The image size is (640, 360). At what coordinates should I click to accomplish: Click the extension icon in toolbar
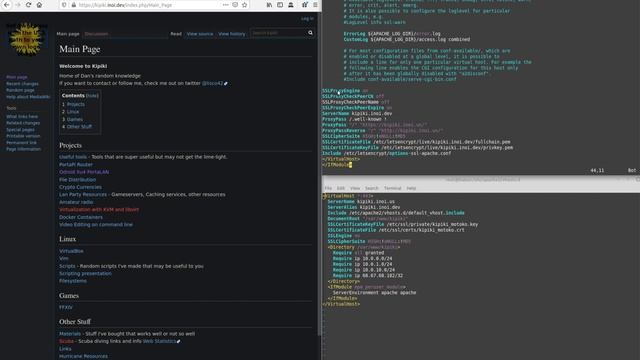pos(304,5)
